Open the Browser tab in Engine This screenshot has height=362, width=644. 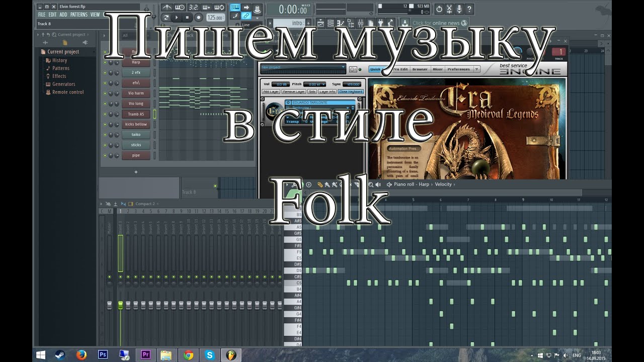(420, 69)
